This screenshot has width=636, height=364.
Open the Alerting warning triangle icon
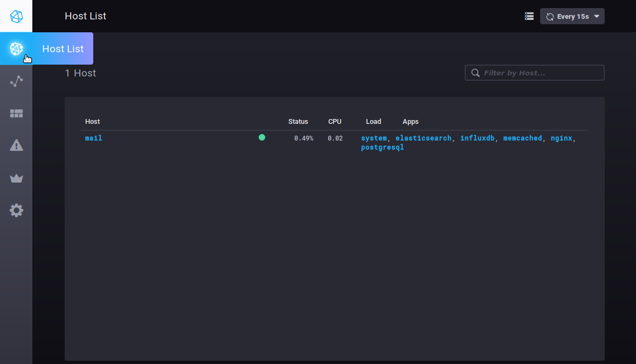tap(16, 145)
